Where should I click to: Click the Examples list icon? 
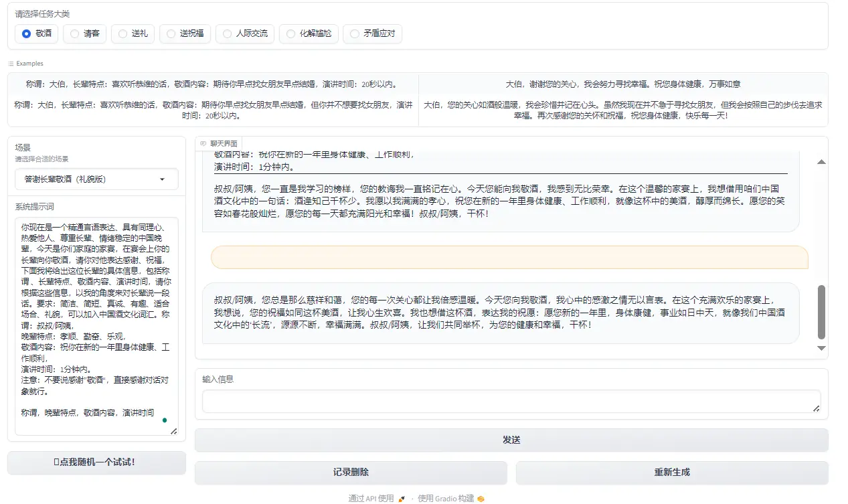pos(11,64)
